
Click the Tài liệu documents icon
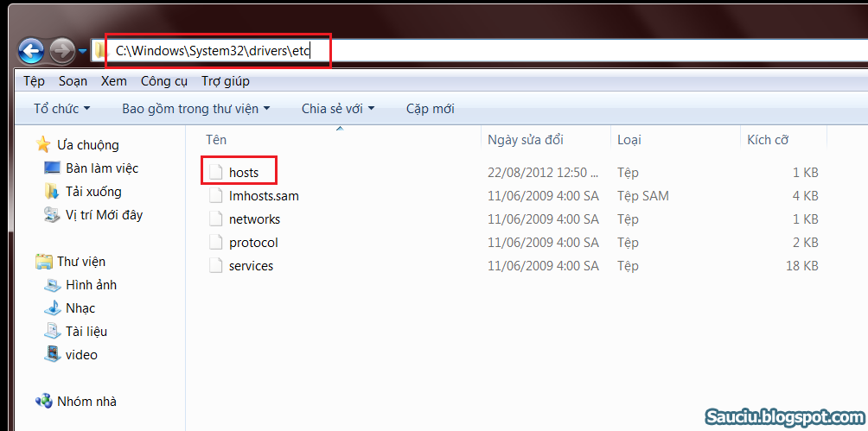pyautogui.click(x=52, y=331)
